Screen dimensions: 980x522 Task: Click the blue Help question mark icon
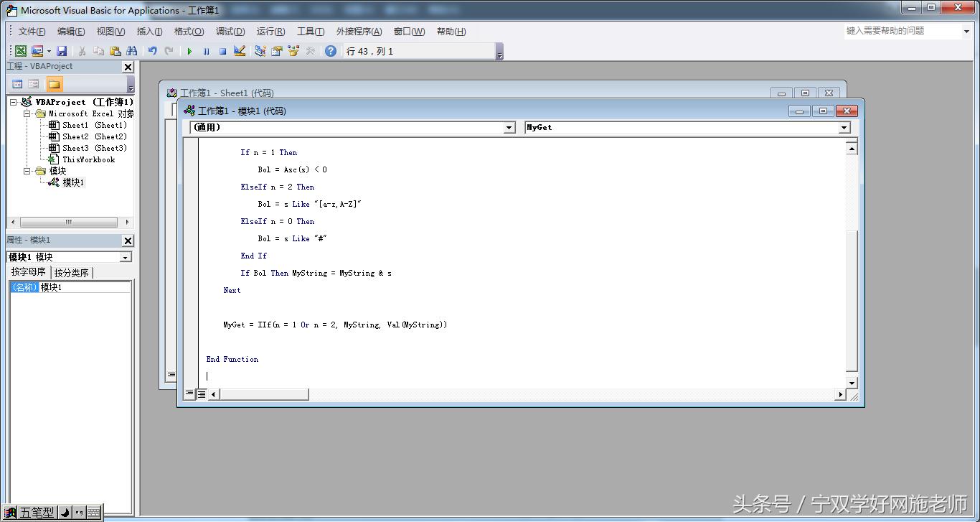[x=331, y=51]
